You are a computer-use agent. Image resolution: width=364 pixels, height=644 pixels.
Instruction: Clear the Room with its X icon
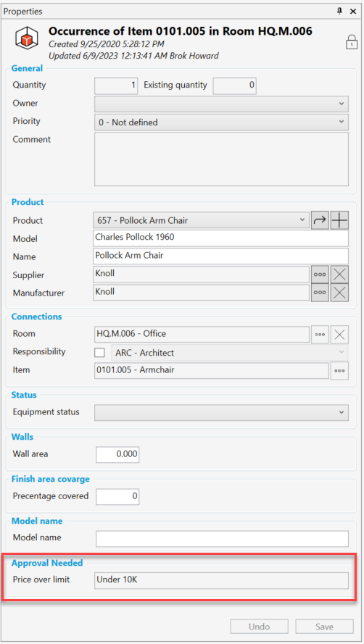tap(340, 335)
